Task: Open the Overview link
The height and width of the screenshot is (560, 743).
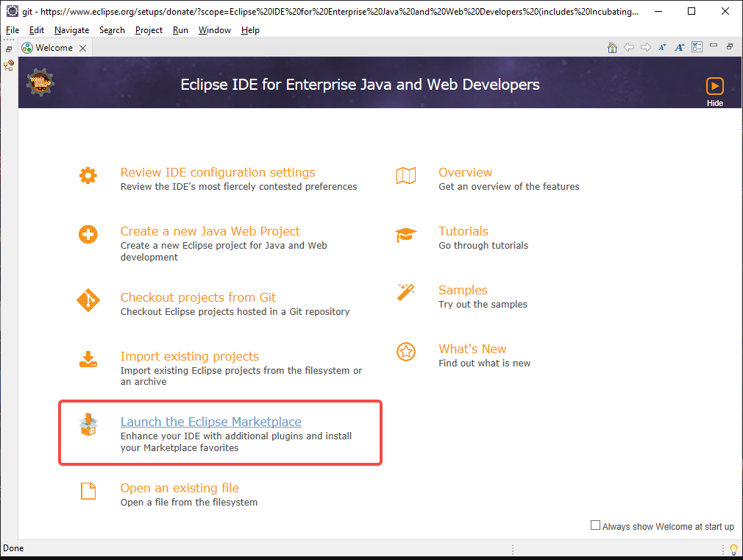Action: pos(466,172)
